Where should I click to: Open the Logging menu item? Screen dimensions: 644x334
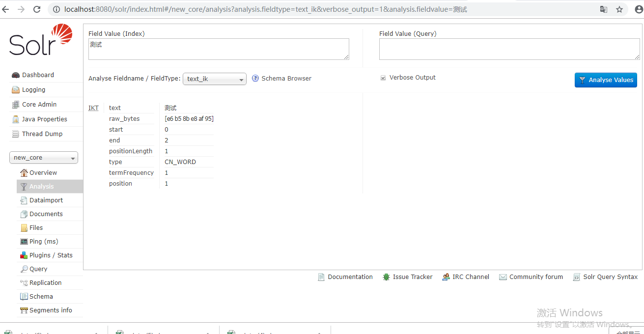[33, 90]
